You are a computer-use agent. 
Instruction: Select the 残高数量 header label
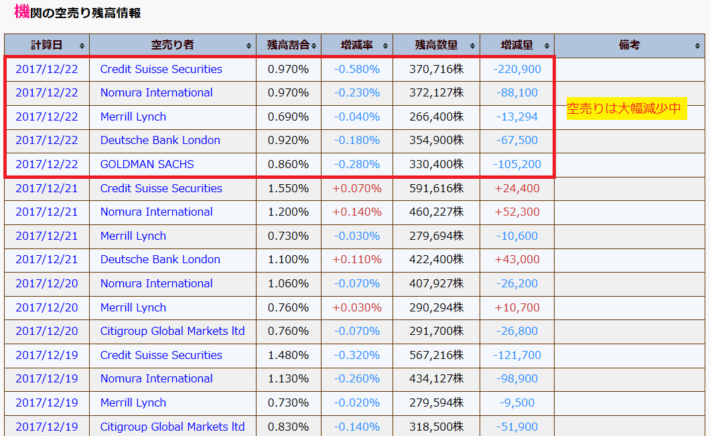coord(436,45)
